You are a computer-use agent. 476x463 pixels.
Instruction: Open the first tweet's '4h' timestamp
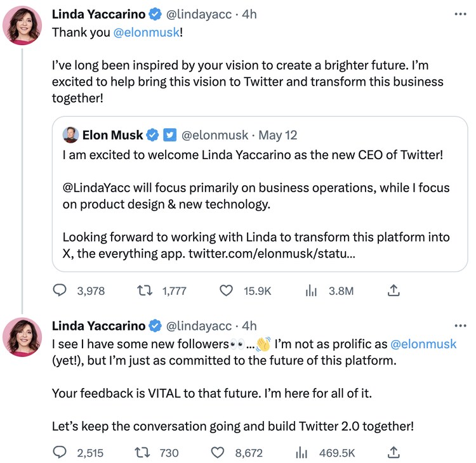coord(249,14)
